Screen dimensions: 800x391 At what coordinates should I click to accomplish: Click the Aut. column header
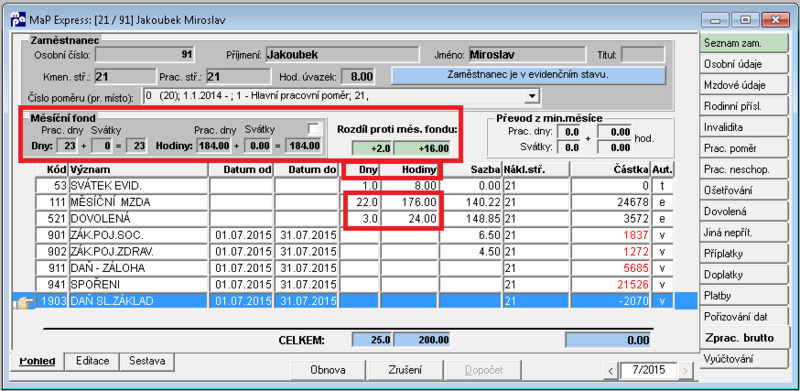[662, 169]
